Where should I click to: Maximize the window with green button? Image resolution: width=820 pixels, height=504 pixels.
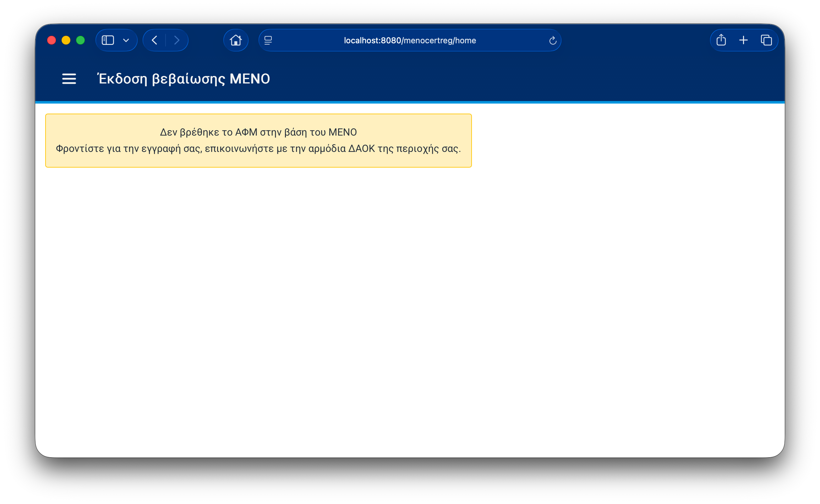tap(80, 40)
